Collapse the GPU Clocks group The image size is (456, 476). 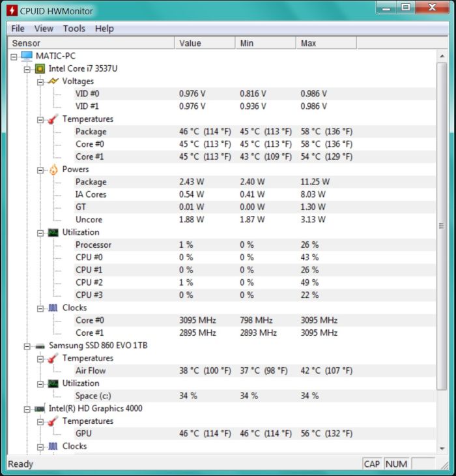(x=40, y=447)
